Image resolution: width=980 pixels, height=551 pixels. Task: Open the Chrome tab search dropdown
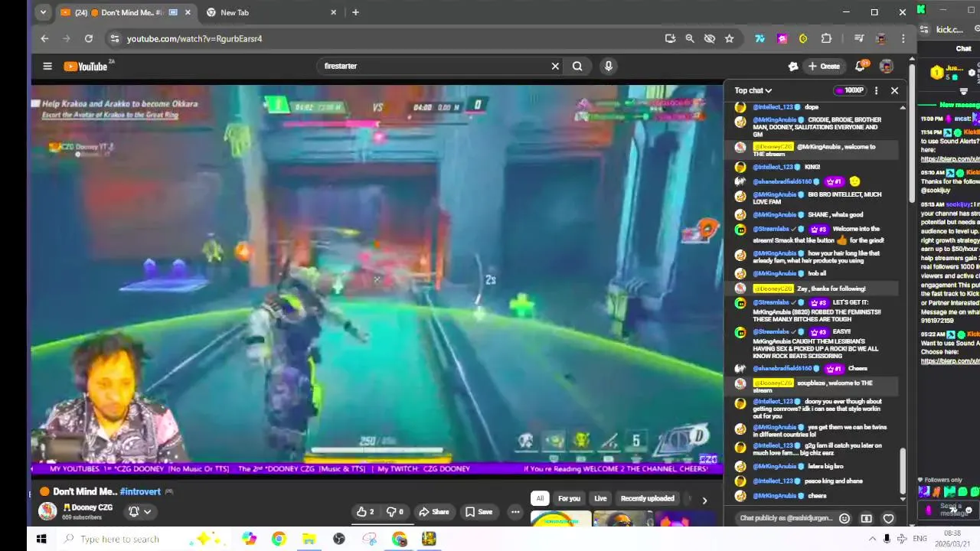(x=43, y=12)
